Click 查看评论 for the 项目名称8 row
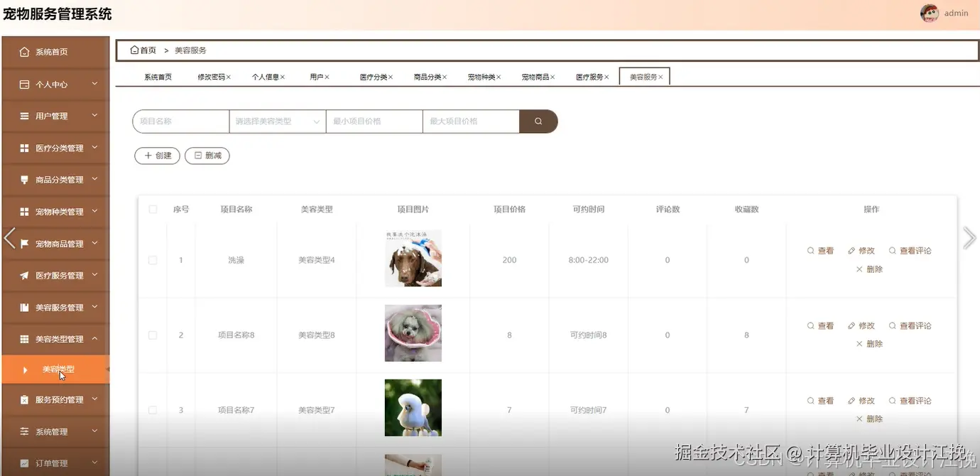This screenshot has height=476, width=980. click(x=910, y=326)
